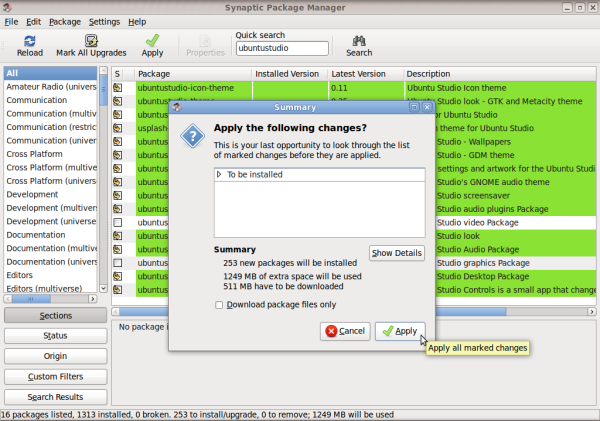Click the Apply icon in main toolbar
600x421 pixels.
(152, 41)
